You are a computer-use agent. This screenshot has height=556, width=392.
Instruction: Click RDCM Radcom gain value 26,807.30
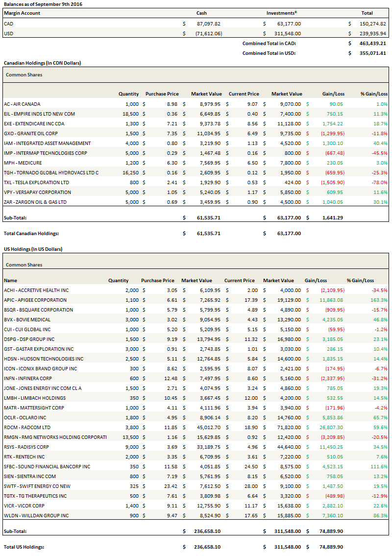331,428
